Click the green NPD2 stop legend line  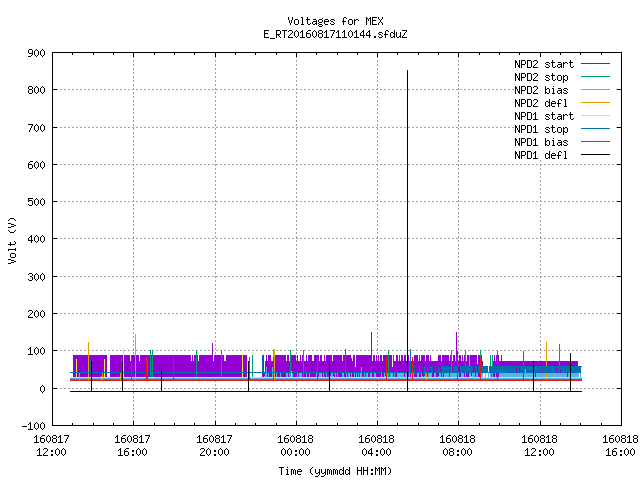click(595, 76)
